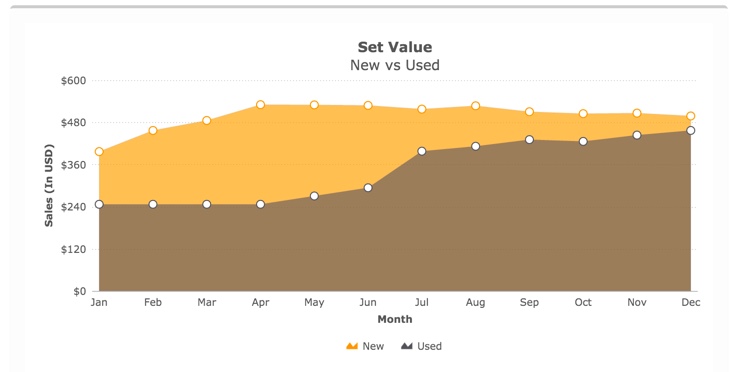
Task: Toggle the Used series legend item
Action: tap(421, 346)
